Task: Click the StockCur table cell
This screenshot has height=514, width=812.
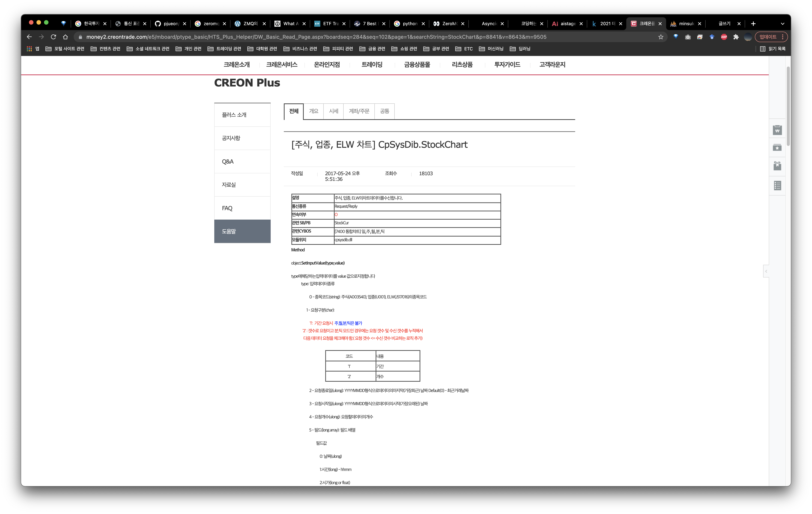Action: point(417,223)
